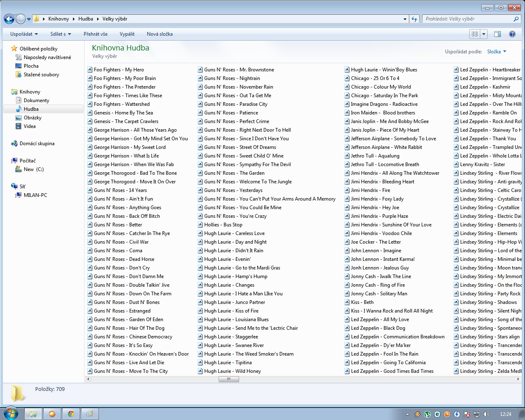Create folder with Nová složka
Image resolution: width=525 pixels, height=420 pixels.
(160, 34)
